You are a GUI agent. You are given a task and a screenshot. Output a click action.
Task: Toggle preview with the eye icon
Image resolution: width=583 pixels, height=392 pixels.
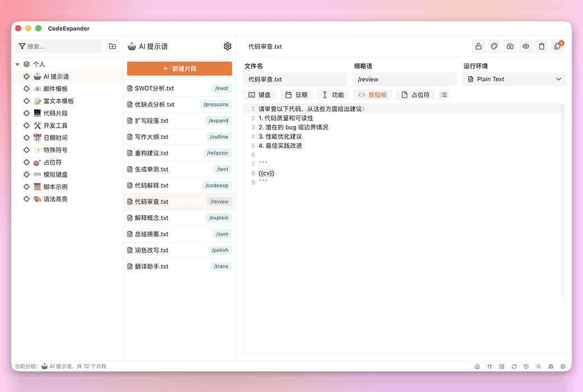(525, 46)
